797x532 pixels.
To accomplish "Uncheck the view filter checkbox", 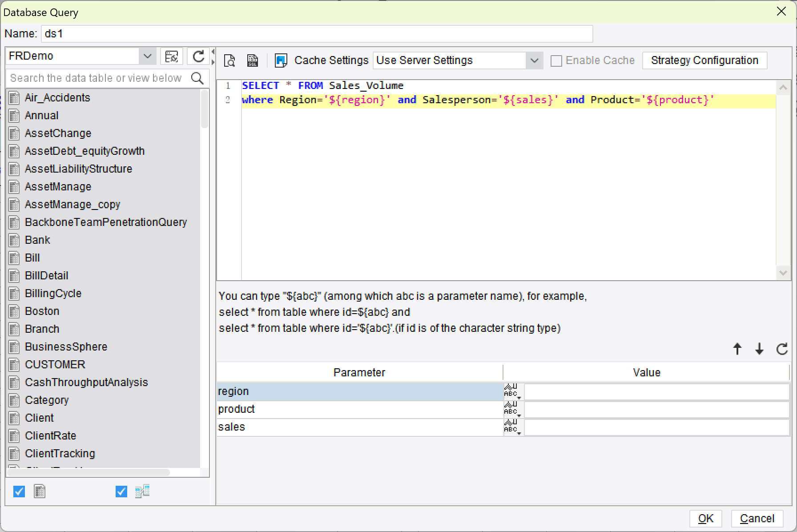I will click(121, 492).
